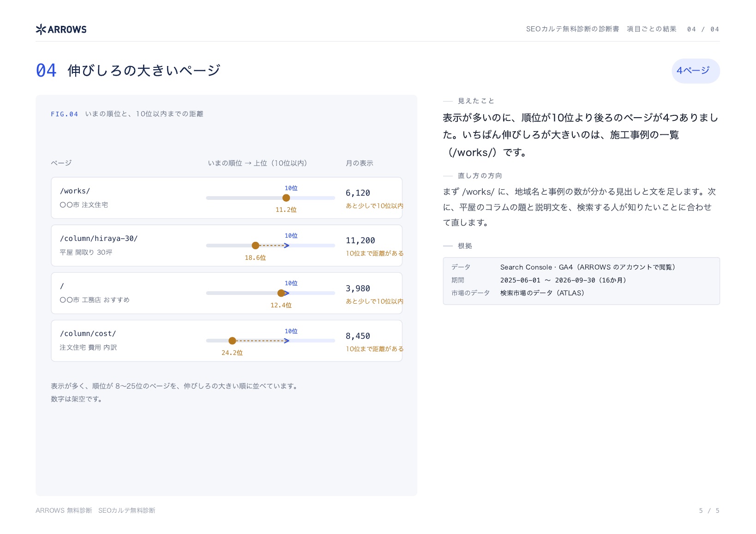Click the header text SEOカルテ無料診断の診断書
The image size is (756, 534).
(x=572, y=29)
